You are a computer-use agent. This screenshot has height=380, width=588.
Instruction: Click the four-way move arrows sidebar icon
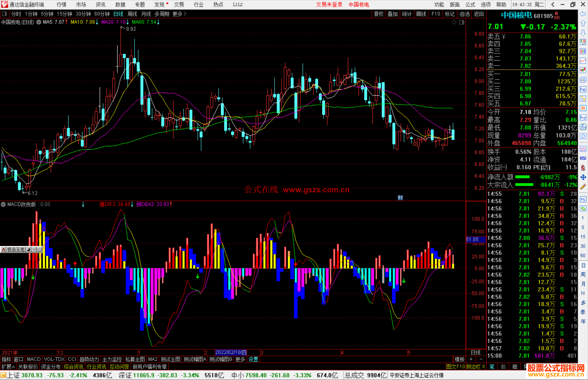pyautogui.click(x=583, y=177)
